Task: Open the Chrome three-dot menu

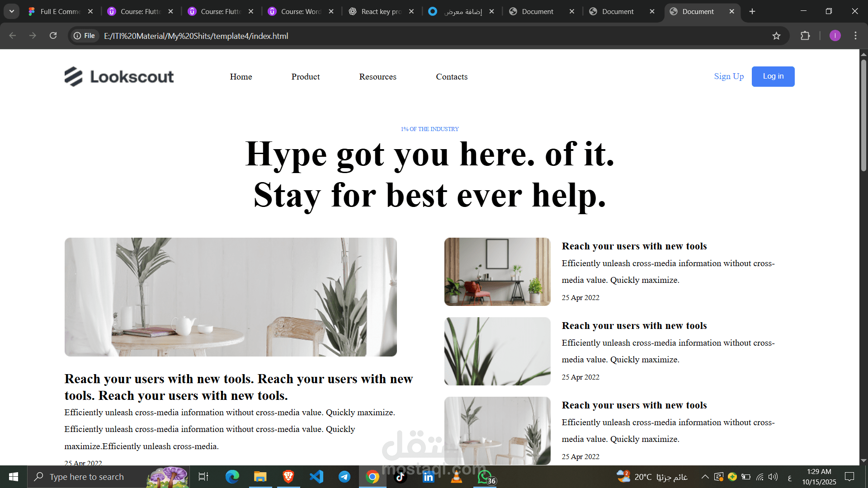Action: (x=855, y=36)
